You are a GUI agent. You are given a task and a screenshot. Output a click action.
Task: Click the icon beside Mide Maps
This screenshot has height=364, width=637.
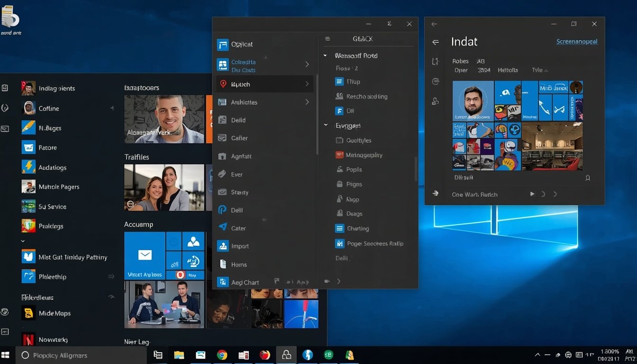click(x=28, y=313)
